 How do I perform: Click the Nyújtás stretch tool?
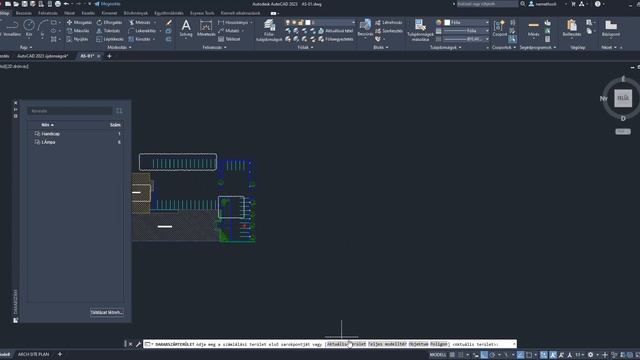pyautogui.click(x=77, y=39)
